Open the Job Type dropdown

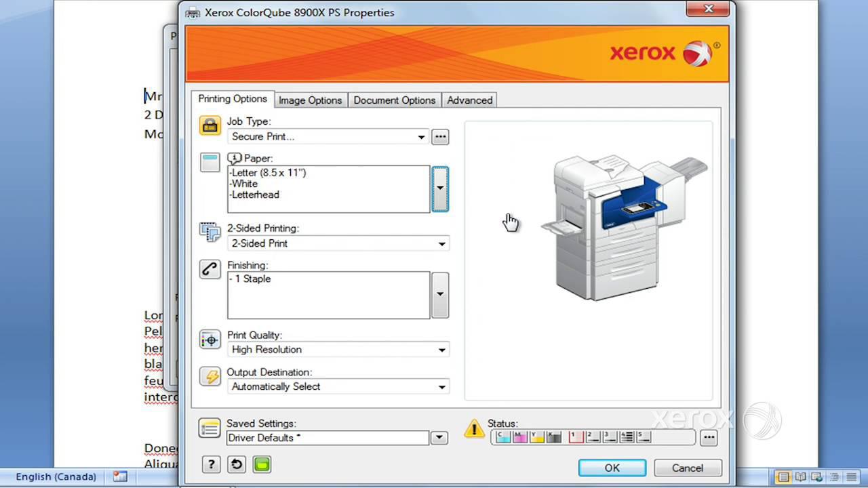click(328, 136)
